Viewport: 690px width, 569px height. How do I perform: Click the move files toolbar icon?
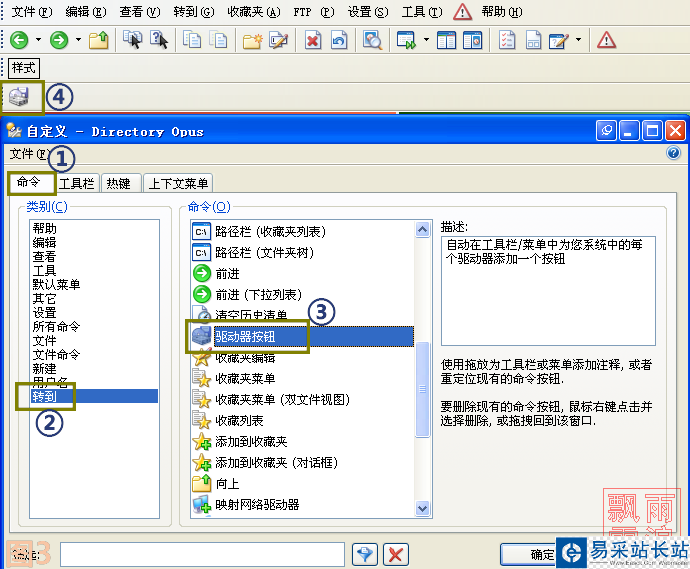tap(218, 40)
